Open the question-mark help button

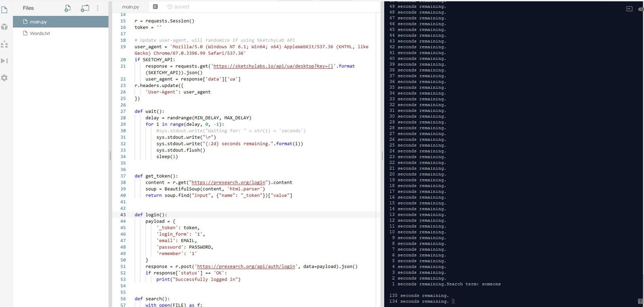click(x=639, y=301)
